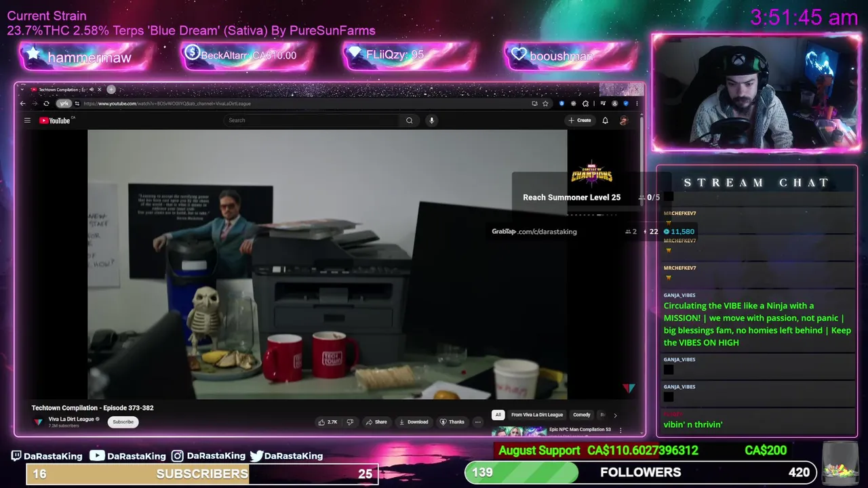868x488 pixels.
Task: Click the Viva La Dirt League channel avatar
Action: 38,422
